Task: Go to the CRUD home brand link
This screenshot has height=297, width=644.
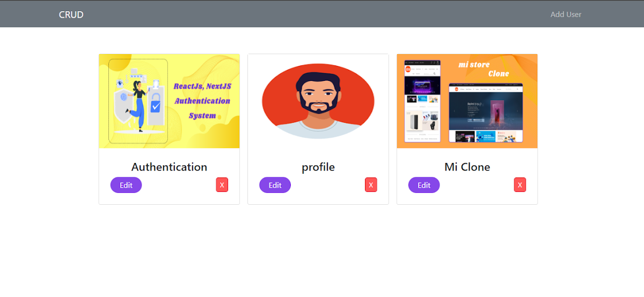Action: [71, 14]
